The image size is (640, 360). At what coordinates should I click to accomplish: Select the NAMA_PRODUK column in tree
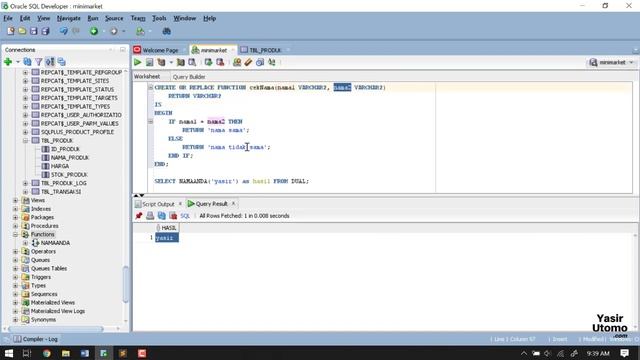[x=70, y=158]
